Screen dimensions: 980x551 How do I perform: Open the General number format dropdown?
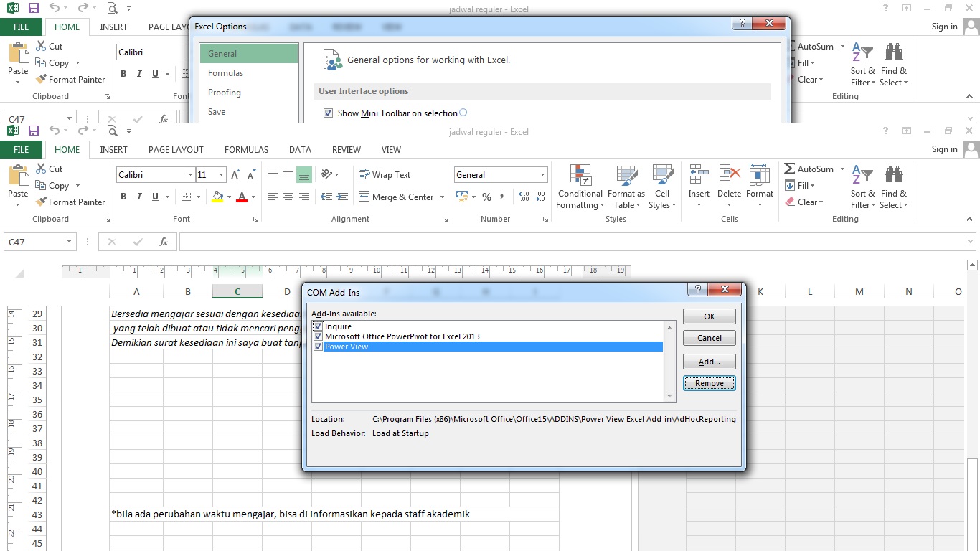click(x=543, y=175)
